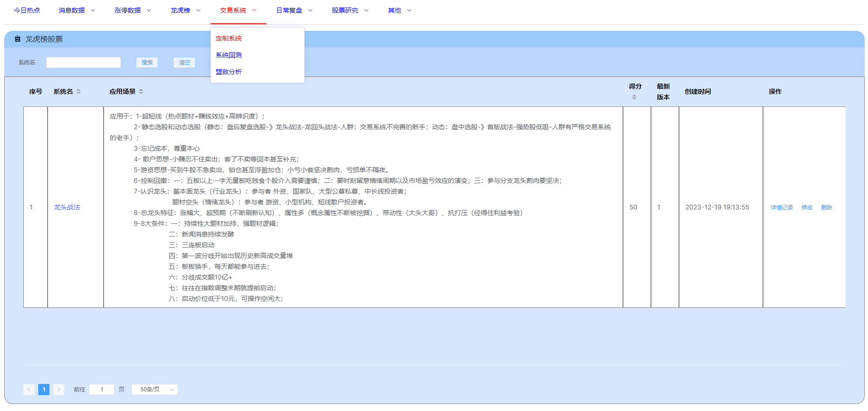Viewport: 868px width, 411px height.
Task: Click 删除 link in the row
Action: tap(826, 208)
